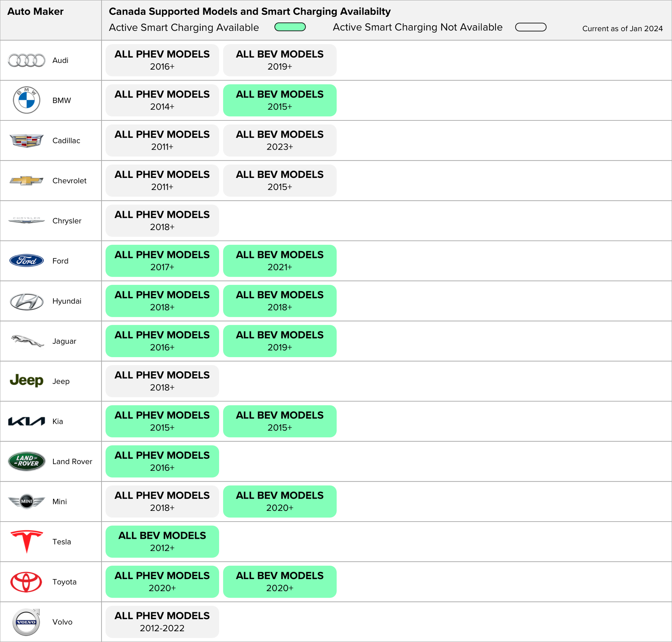
Task: Select Ford All PHEV Models 2017+ badge
Action: coord(162,261)
